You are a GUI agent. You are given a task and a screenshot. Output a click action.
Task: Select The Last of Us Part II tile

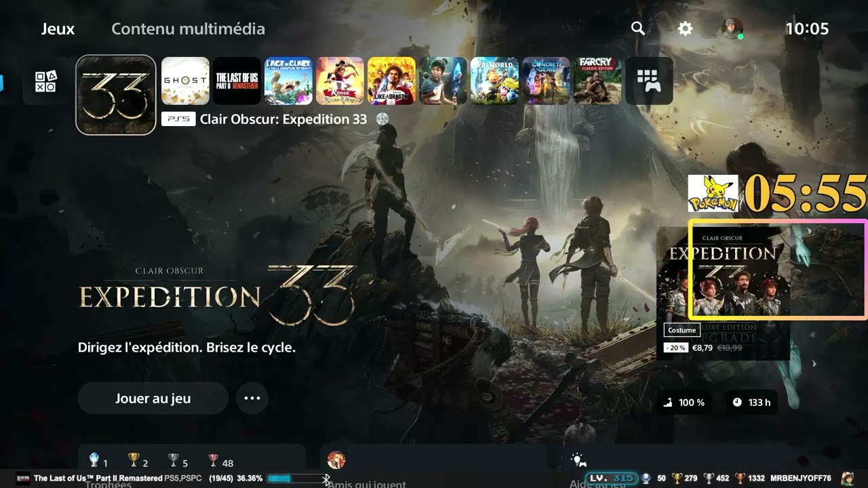click(x=237, y=81)
